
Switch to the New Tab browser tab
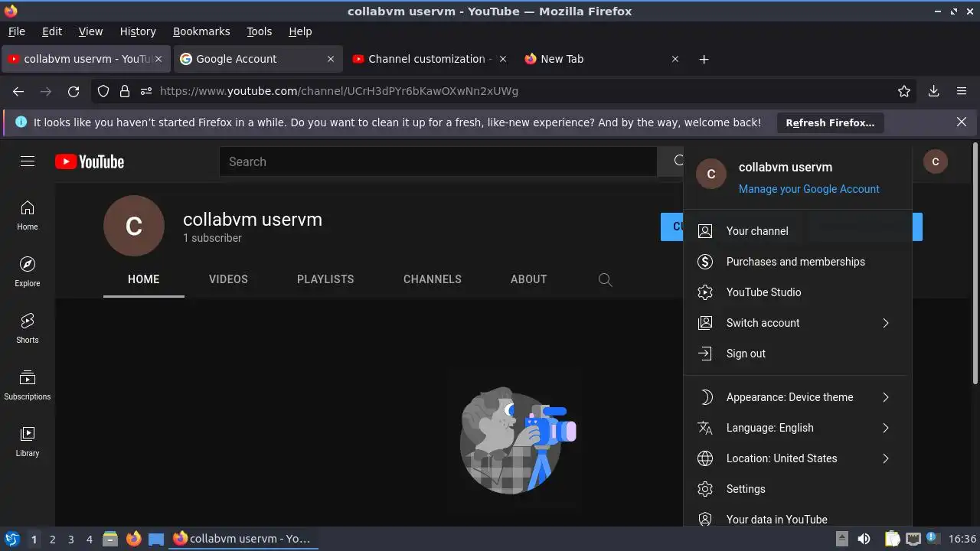(x=603, y=59)
